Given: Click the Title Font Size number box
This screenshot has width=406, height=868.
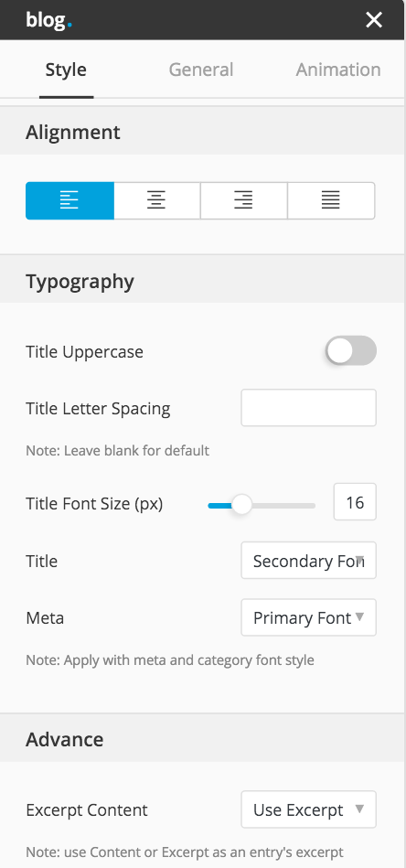Looking at the screenshot, I should tap(355, 502).
